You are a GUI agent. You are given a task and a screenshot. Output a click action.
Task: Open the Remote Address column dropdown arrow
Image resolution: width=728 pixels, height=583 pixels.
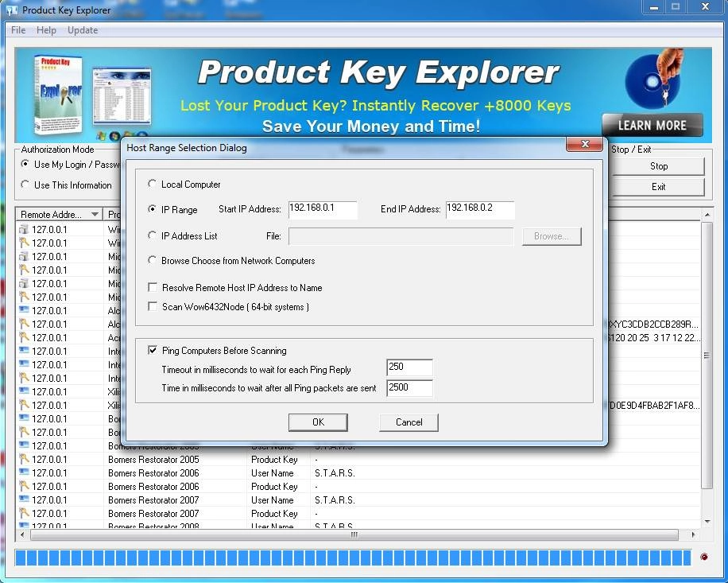pos(95,214)
